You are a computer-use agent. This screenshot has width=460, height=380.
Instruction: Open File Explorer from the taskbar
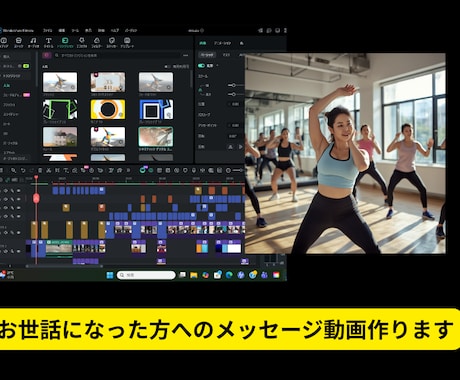click(194, 275)
